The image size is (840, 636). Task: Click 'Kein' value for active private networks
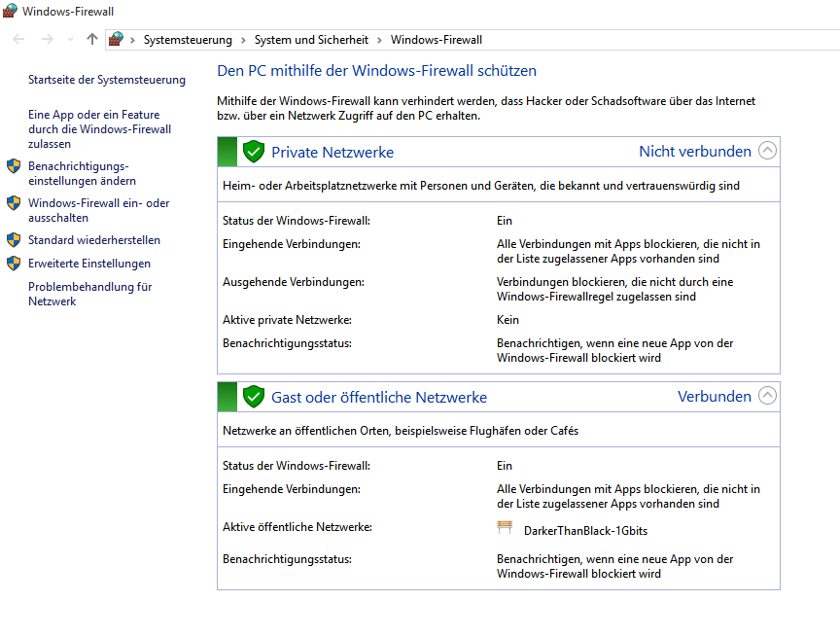(507, 320)
